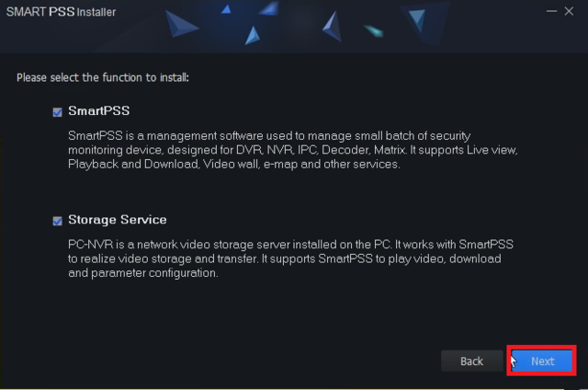Click the SmartPSS management software description
Viewport: 588px width, 390px height.
pos(294,149)
